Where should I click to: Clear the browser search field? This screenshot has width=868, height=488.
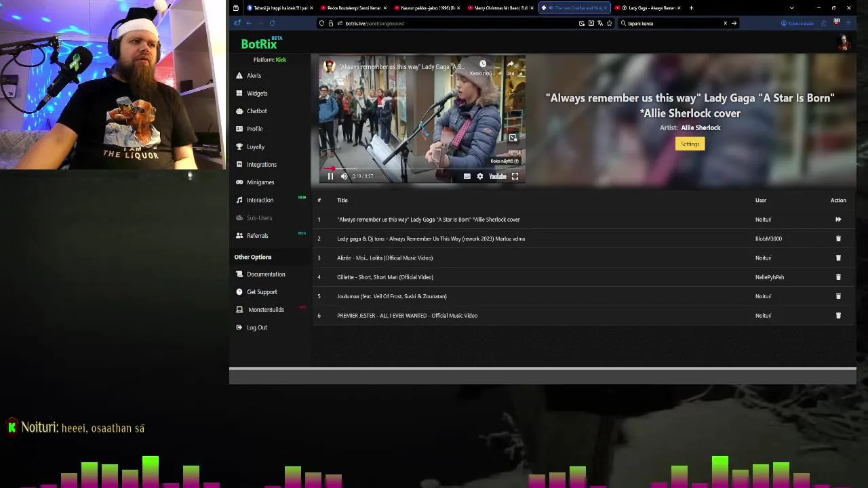point(725,23)
